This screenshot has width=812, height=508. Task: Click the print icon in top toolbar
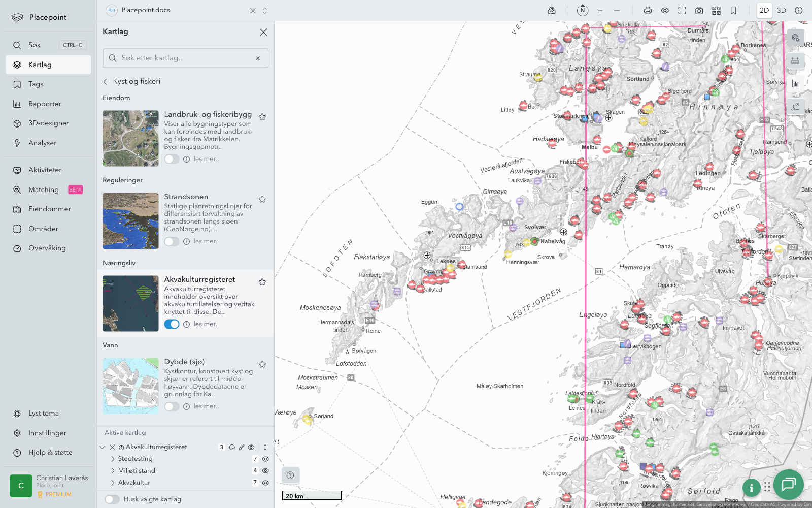pyautogui.click(x=648, y=11)
